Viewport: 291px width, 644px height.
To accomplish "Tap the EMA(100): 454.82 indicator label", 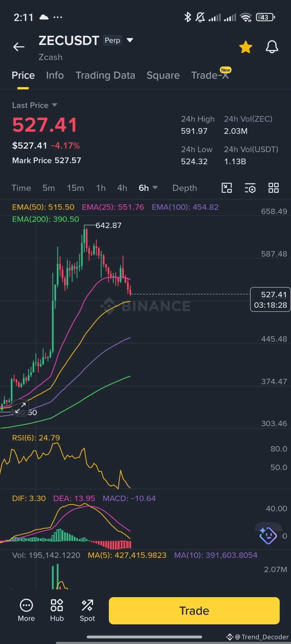I will 185,207.
